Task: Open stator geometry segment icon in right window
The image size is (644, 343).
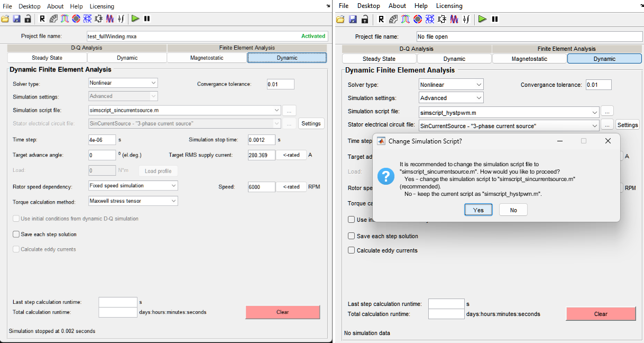Action: [393, 19]
